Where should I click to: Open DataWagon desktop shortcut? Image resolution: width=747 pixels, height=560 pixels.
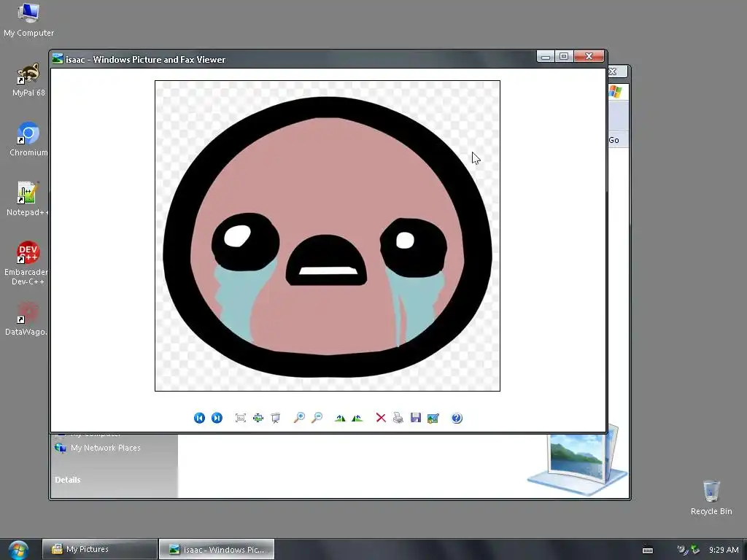pos(26,319)
